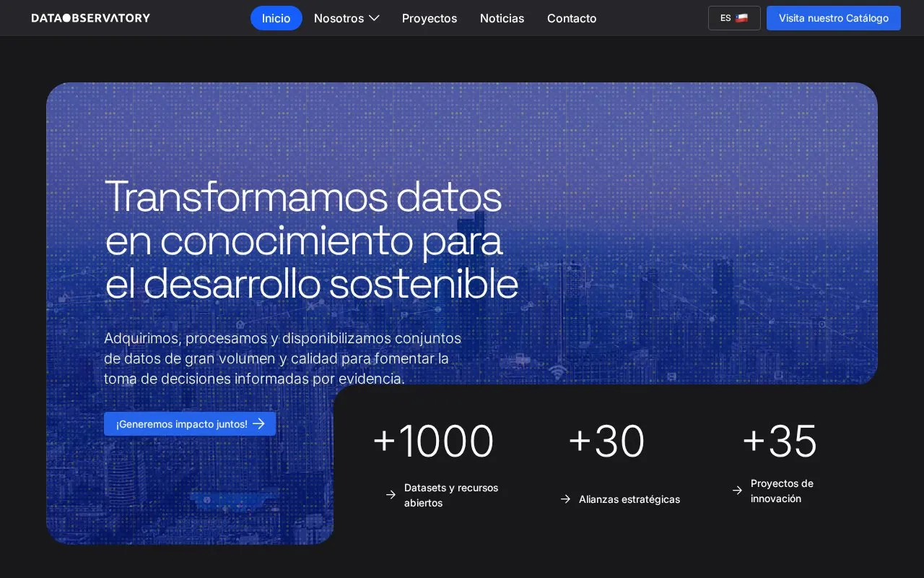Open the Data Observatory logo homepage
Screen dimensions: 924x578
click(x=91, y=18)
